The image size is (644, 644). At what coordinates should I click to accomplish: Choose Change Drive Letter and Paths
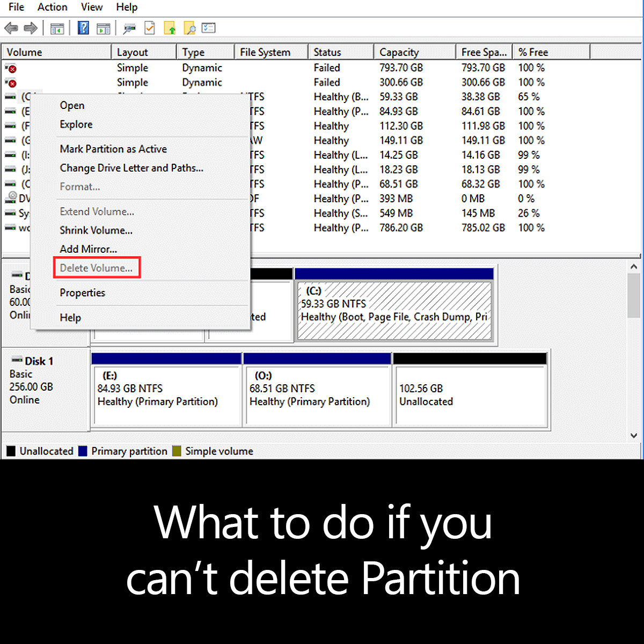coord(131,168)
